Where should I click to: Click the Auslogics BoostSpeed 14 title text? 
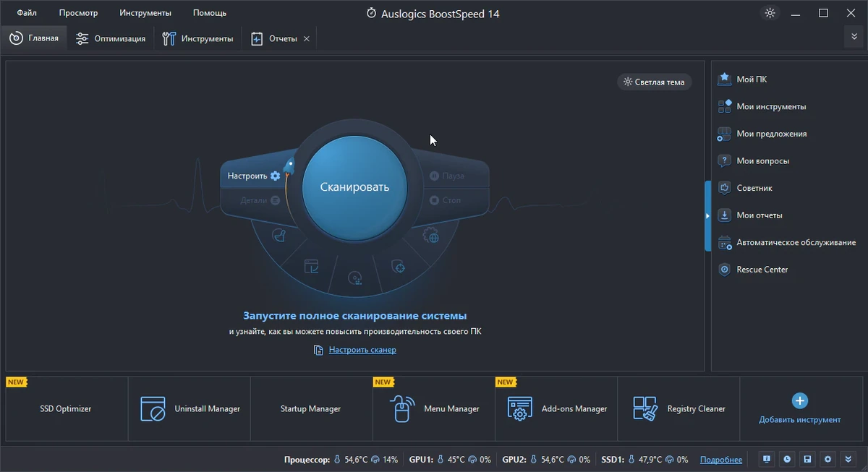[x=441, y=14]
